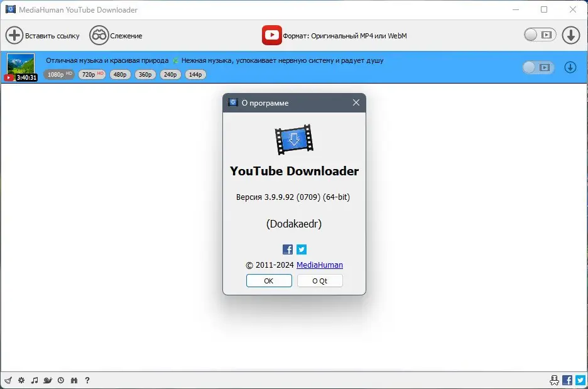Click the Facebook icon in the bottom bar
The height and width of the screenshot is (389, 588).
(567, 380)
